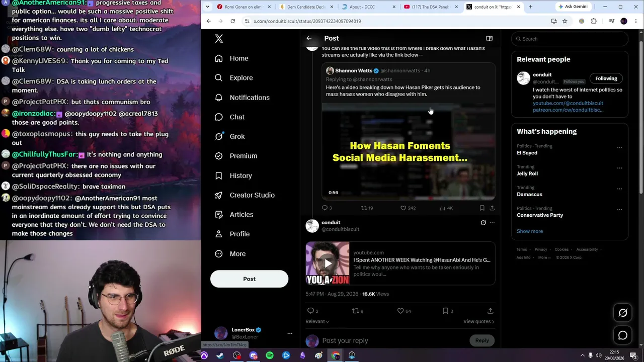Open conduit's Patreon link
This screenshot has height=362, width=644.
568,110
